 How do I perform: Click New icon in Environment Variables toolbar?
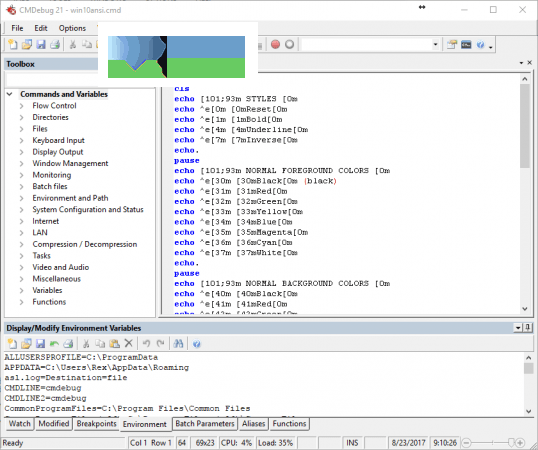12,343
